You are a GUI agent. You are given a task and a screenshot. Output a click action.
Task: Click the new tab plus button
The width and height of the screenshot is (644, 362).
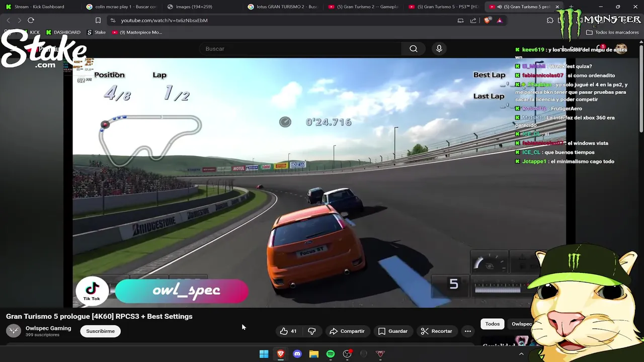point(571,7)
